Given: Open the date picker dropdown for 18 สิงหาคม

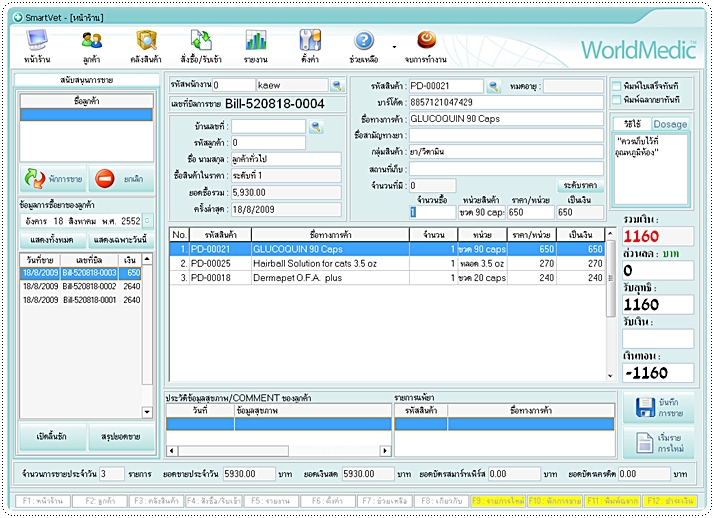Looking at the screenshot, I should tap(147, 220).
